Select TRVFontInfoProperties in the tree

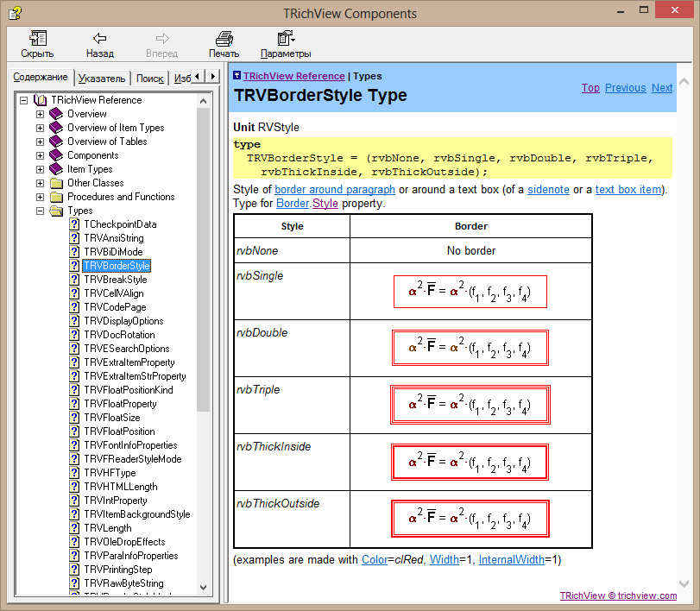coord(130,445)
